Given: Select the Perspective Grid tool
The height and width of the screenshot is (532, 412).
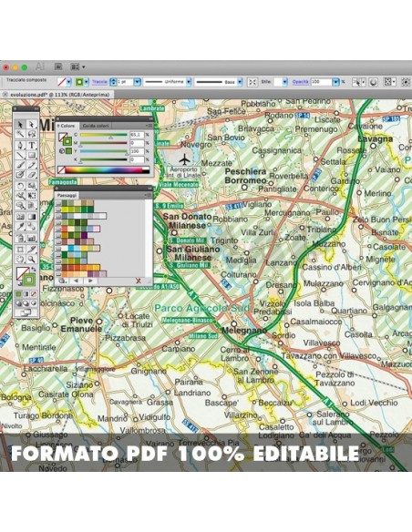Looking at the screenshot, I should [x=32, y=206].
